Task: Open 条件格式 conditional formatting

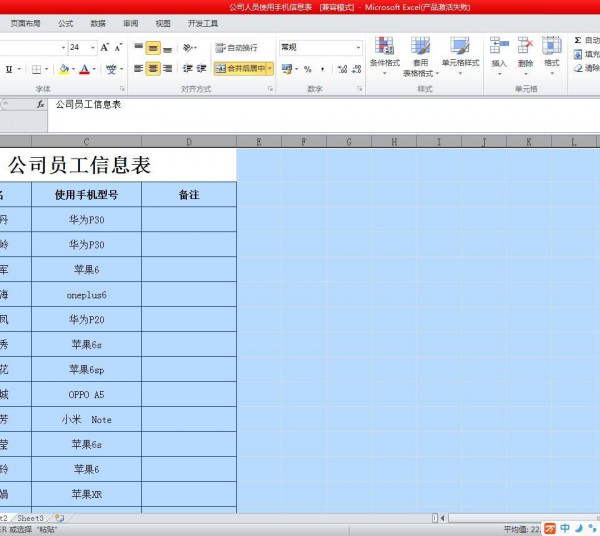Action: (385, 55)
